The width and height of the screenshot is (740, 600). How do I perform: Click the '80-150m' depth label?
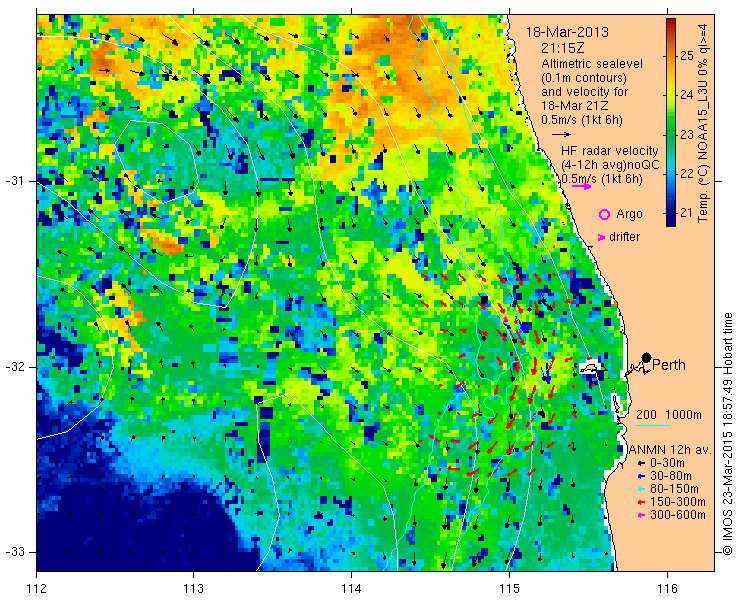[x=674, y=489]
